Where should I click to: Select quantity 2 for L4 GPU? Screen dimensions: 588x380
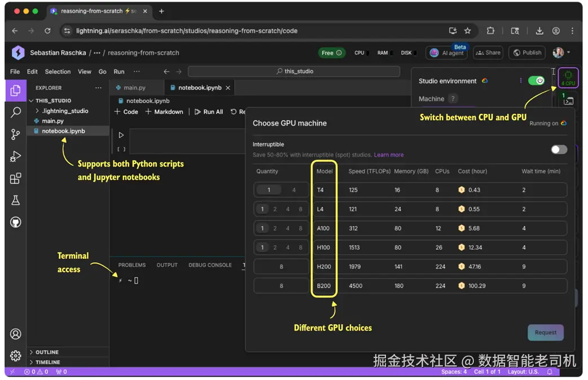coord(275,209)
